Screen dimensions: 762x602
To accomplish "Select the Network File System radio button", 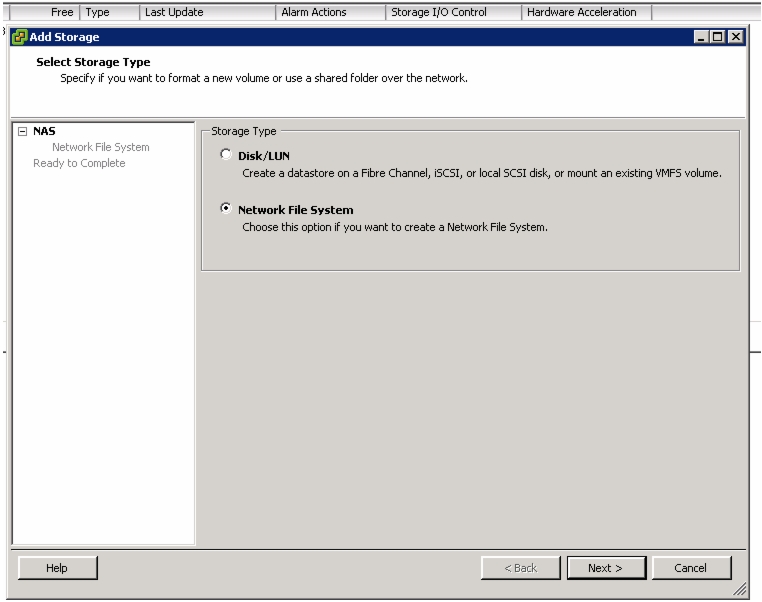I will tap(225, 208).
